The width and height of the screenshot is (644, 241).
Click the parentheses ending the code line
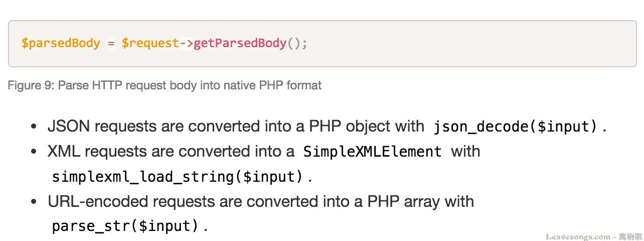[296, 43]
